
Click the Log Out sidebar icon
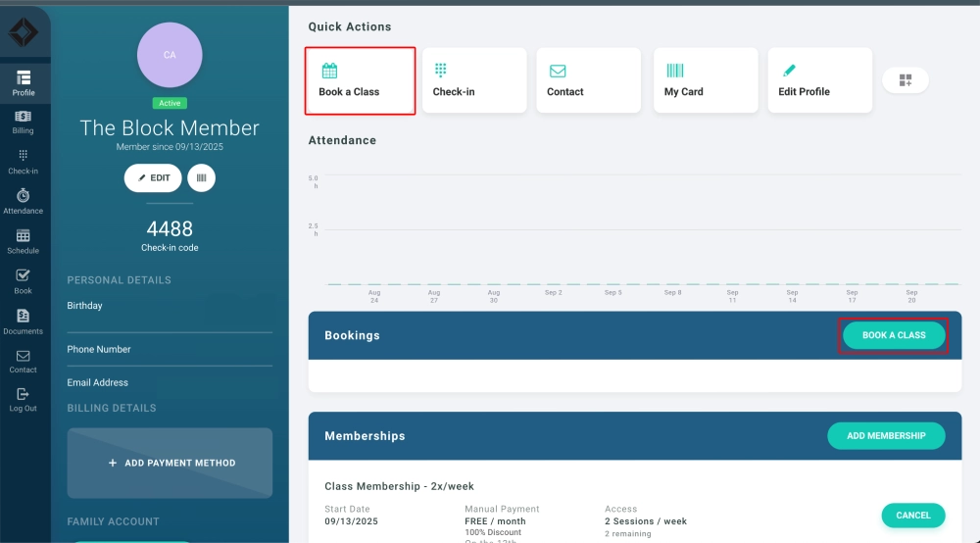(24, 399)
